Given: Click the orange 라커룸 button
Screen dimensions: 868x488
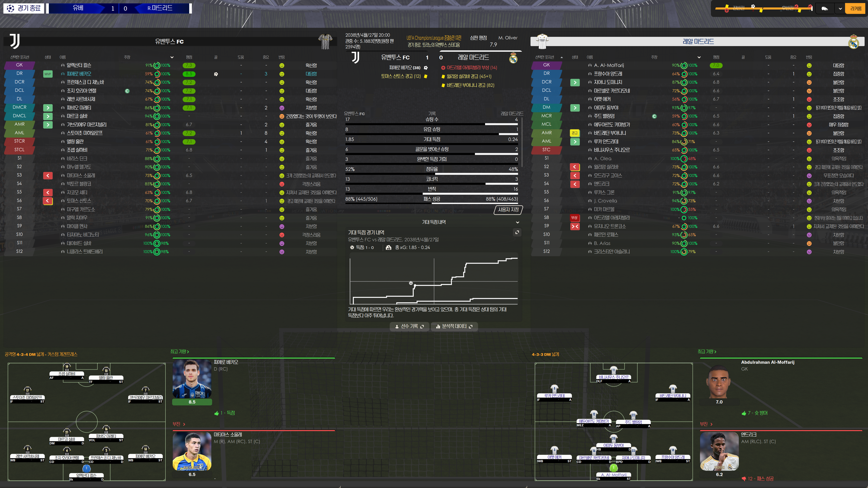Looking at the screenshot, I should point(856,8).
